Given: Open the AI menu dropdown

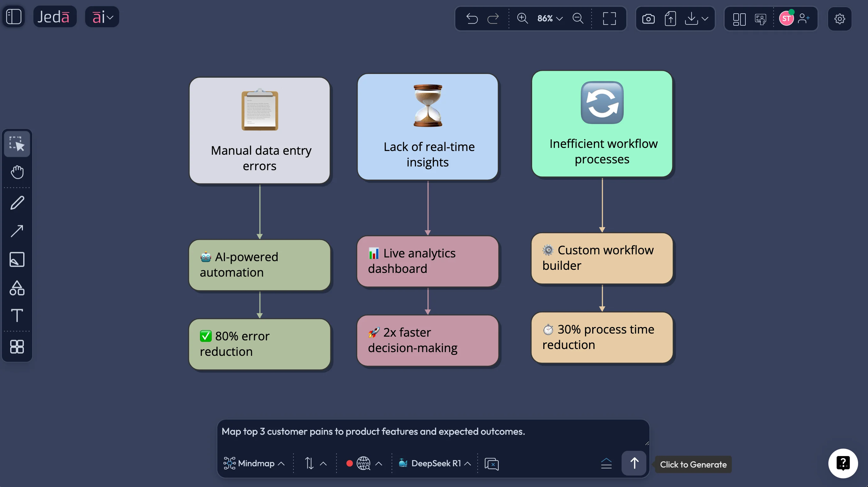Looking at the screenshot, I should click(102, 17).
